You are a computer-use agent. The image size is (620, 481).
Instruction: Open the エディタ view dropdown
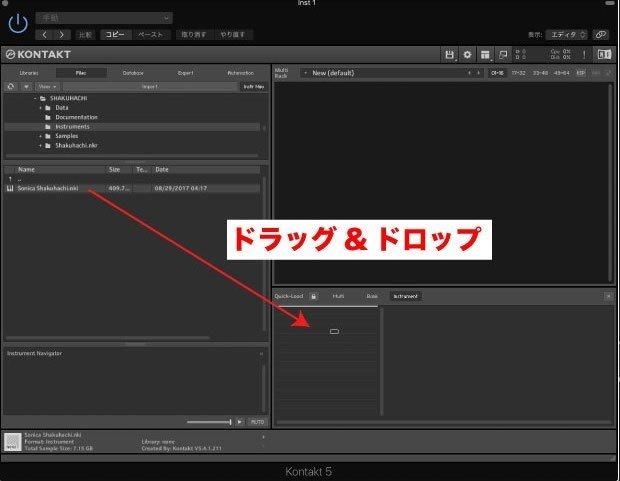pyautogui.click(x=566, y=35)
